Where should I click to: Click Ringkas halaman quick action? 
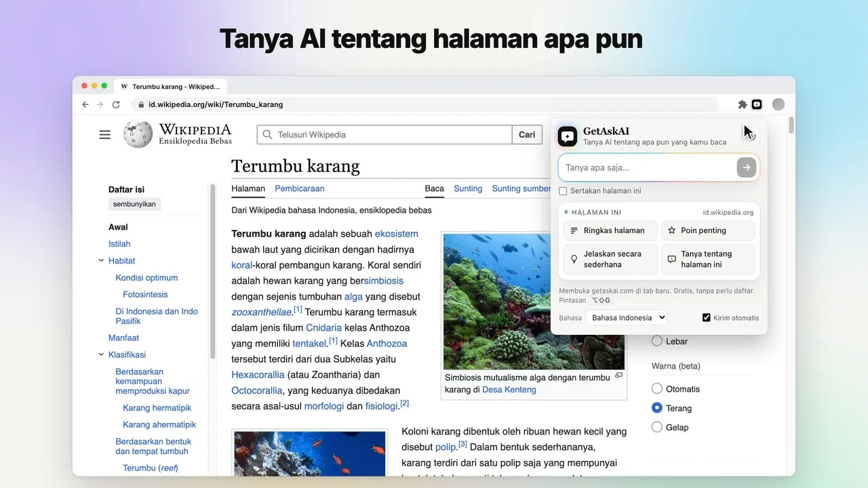coord(610,230)
